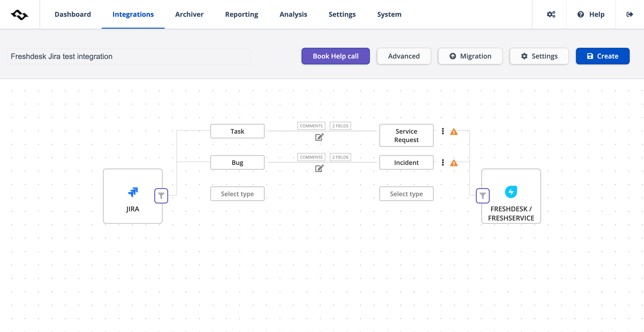
Task: Open edit mapping icon for Task row
Action: tap(319, 137)
